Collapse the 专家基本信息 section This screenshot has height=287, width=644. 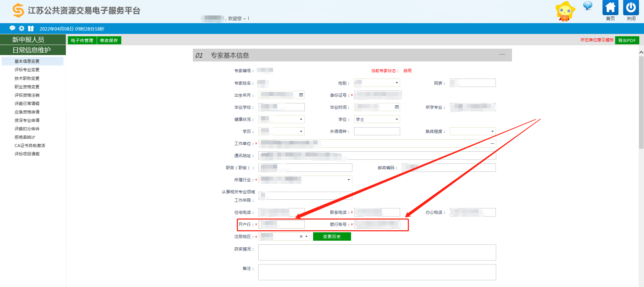[x=502, y=54]
